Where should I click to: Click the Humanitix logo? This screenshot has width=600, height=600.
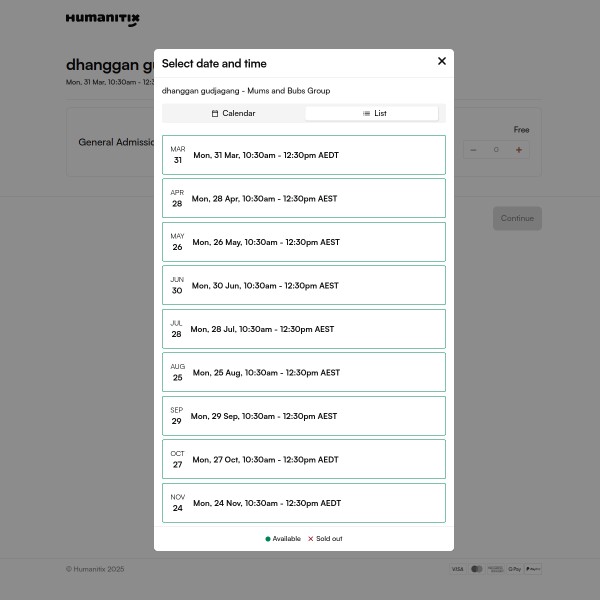(103, 19)
